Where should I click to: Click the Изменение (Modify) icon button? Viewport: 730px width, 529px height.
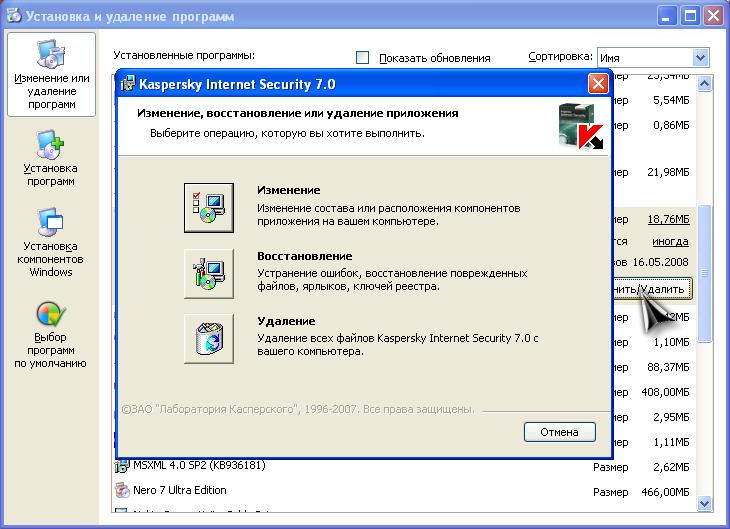tap(209, 207)
